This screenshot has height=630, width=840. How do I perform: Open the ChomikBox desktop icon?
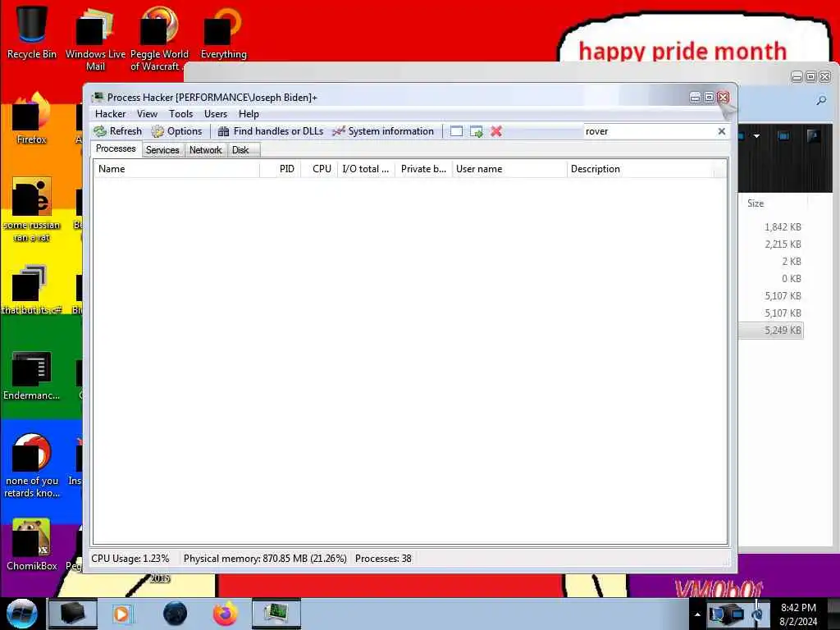tap(32, 545)
